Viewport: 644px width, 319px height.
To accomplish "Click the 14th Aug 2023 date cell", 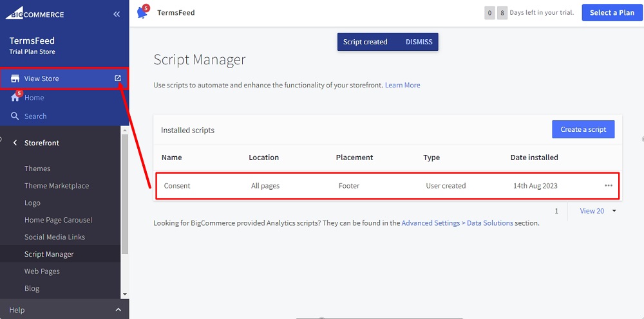I will 535,186.
